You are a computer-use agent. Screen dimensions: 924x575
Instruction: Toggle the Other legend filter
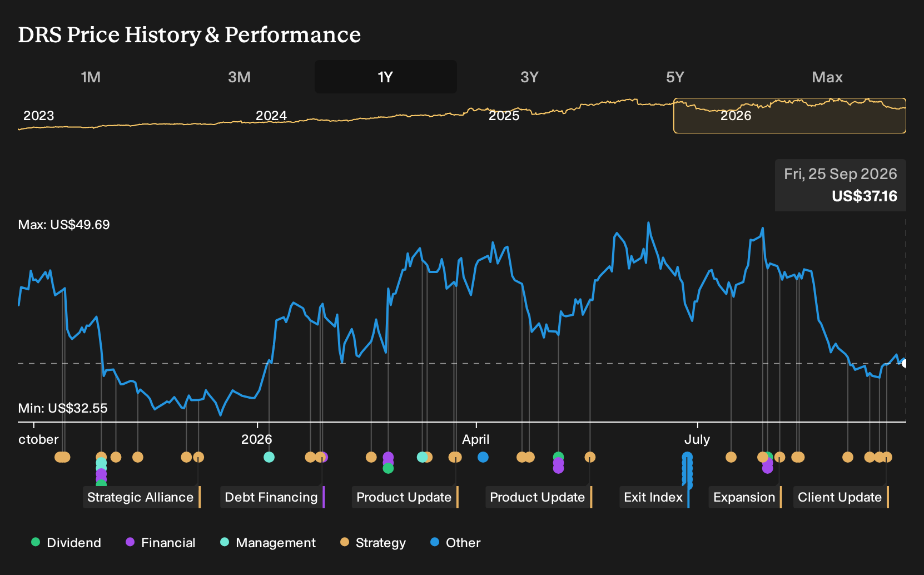455,543
